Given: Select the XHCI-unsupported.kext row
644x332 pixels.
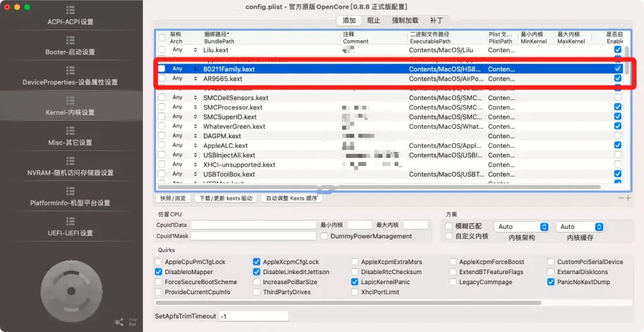Looking at the screenshot, I should [x=389, y=164].
